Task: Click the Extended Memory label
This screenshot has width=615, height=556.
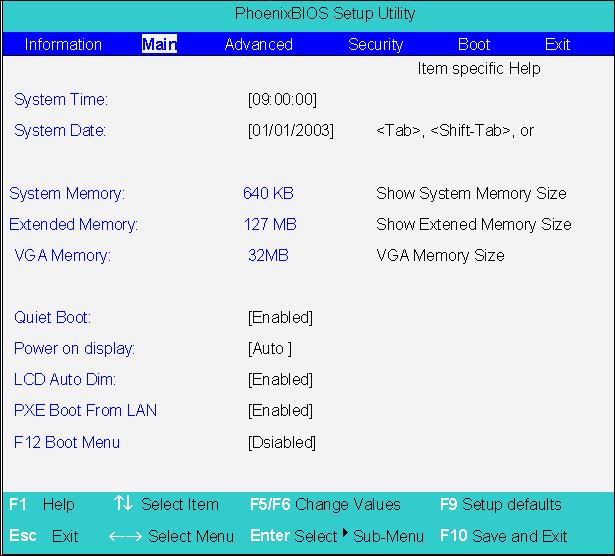Action: coord(73,224)
